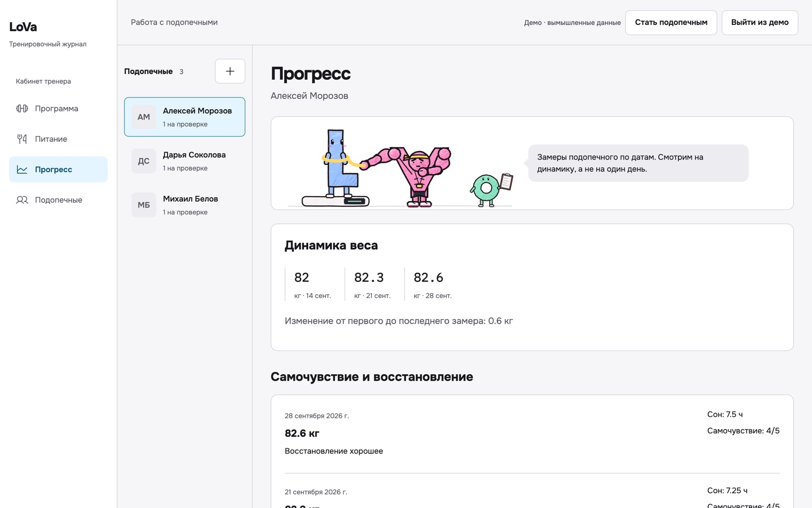The image size is (812, 508).
Task: Click the МБ avatar badge
Action: [x=144, y=205]
